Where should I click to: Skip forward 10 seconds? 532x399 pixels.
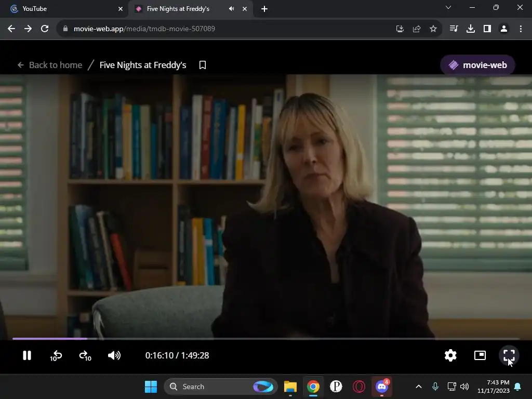coord(85,355)
